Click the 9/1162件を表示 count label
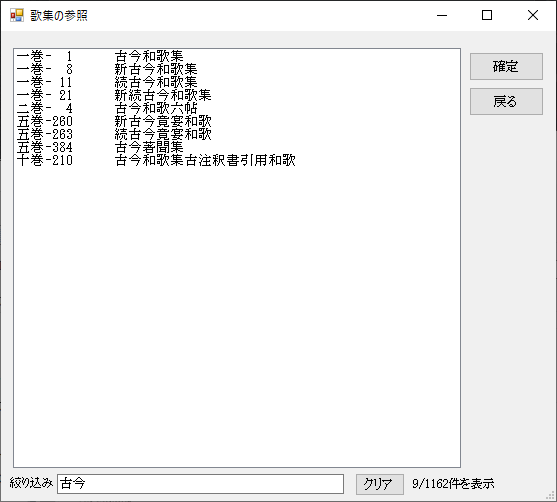The image size is (557, 502). point(453,484)
